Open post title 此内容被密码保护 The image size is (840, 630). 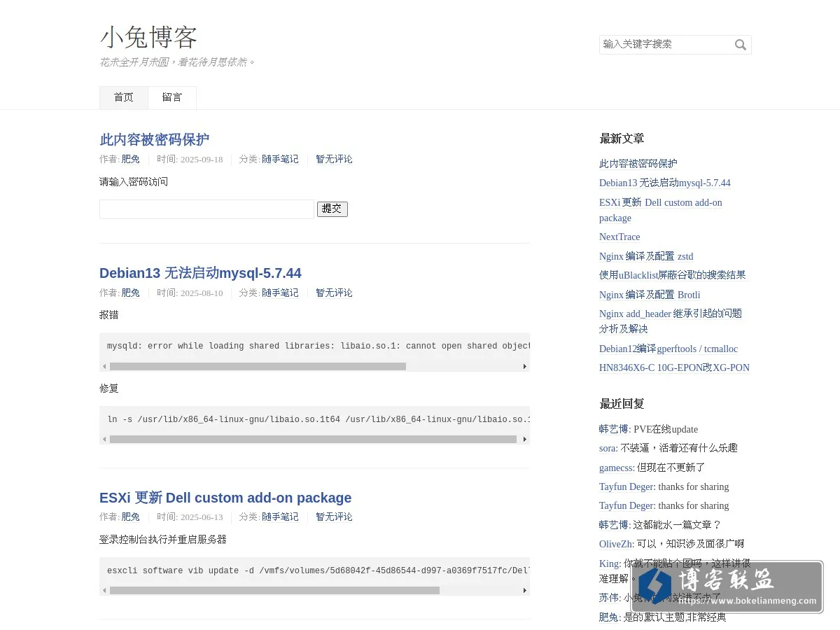(154, 139)
